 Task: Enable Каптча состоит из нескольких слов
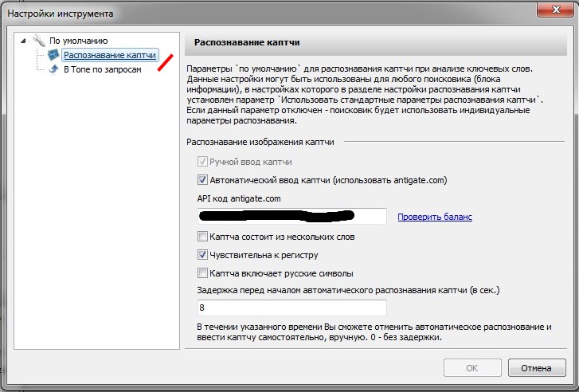[x=202, y=237]
